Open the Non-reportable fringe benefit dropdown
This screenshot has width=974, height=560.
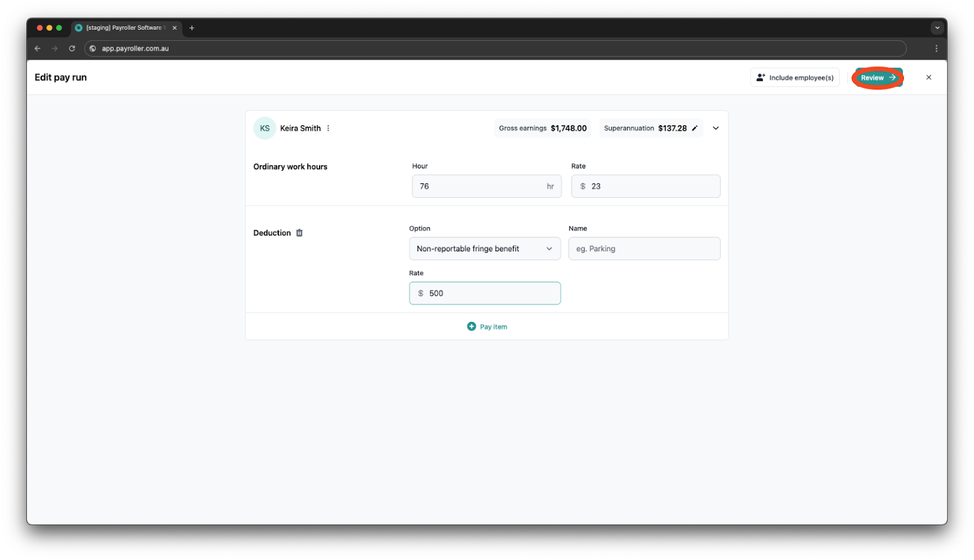point(485,249)
